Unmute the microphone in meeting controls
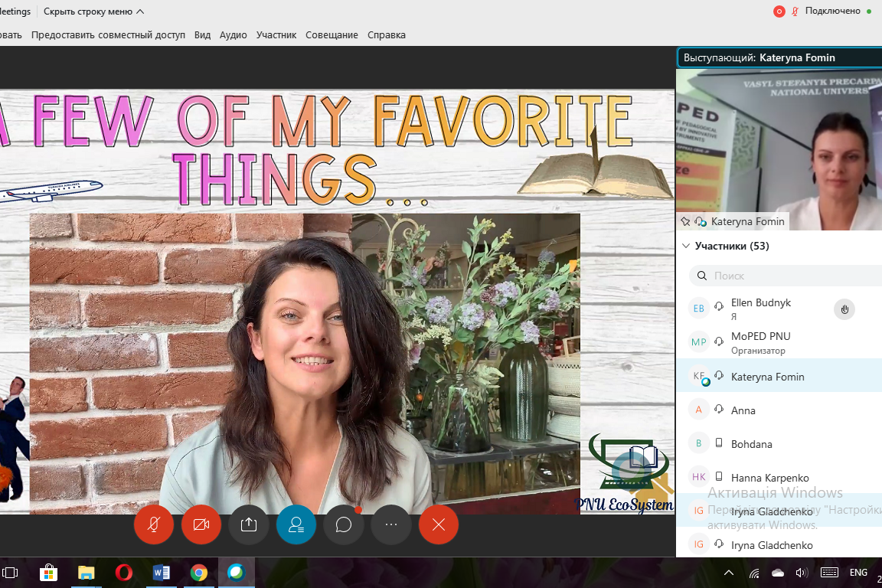 tap(153, 524)
